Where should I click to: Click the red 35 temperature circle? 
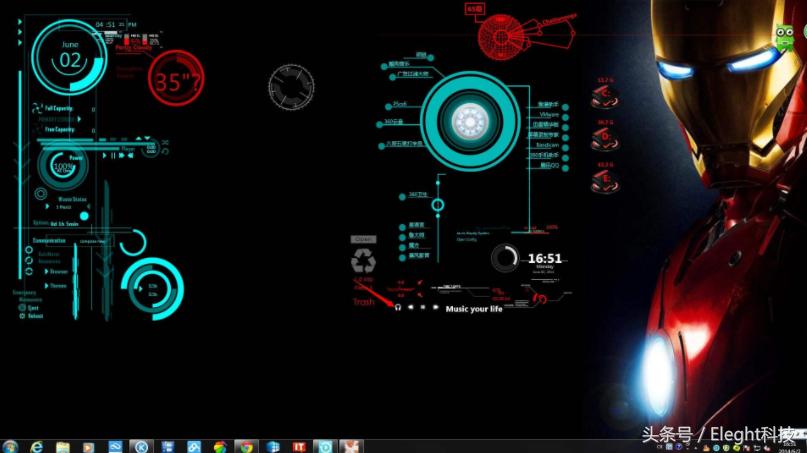coord(176,78)
